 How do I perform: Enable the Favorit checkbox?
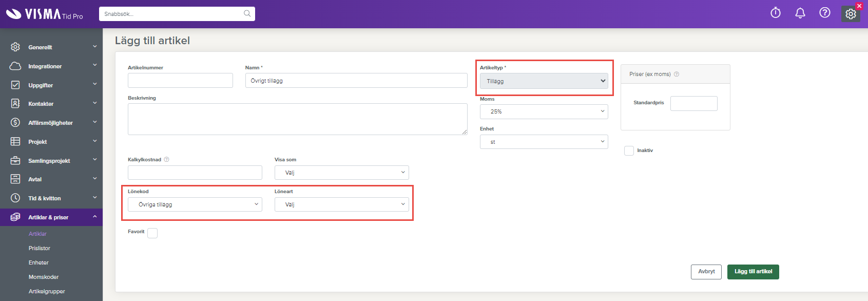[x=152, y=233]
